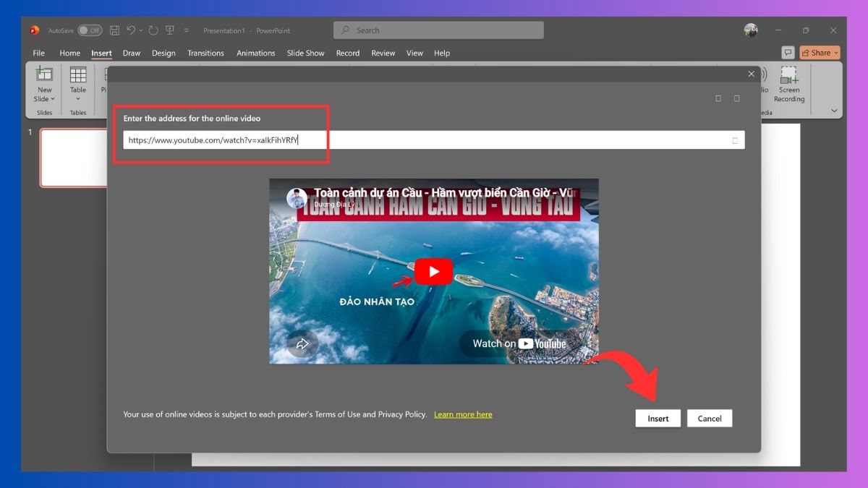The image size is (868, 488).
Task: Click the Save disk icon
Action: coord(115,30)
